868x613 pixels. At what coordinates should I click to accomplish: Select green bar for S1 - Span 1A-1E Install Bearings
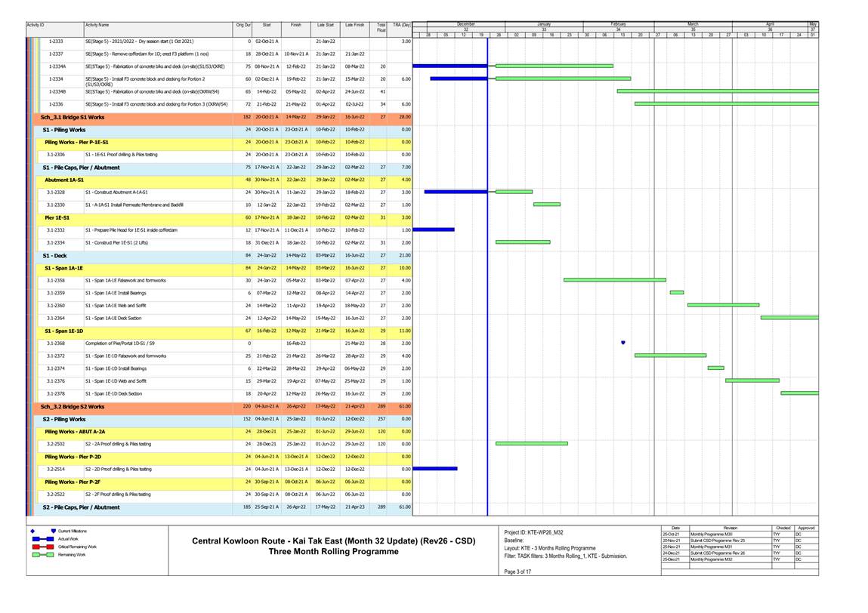pyautogui.click(x=676, y=292)
